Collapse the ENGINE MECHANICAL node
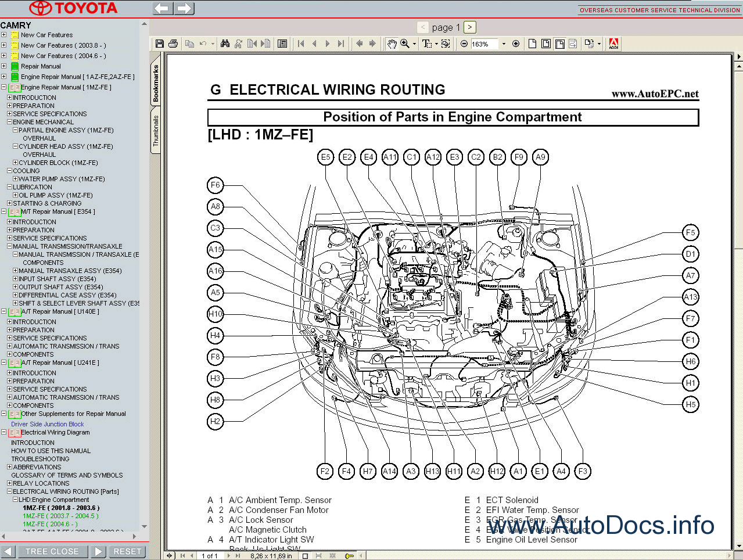Screen dimensions: 743x560 9,122
